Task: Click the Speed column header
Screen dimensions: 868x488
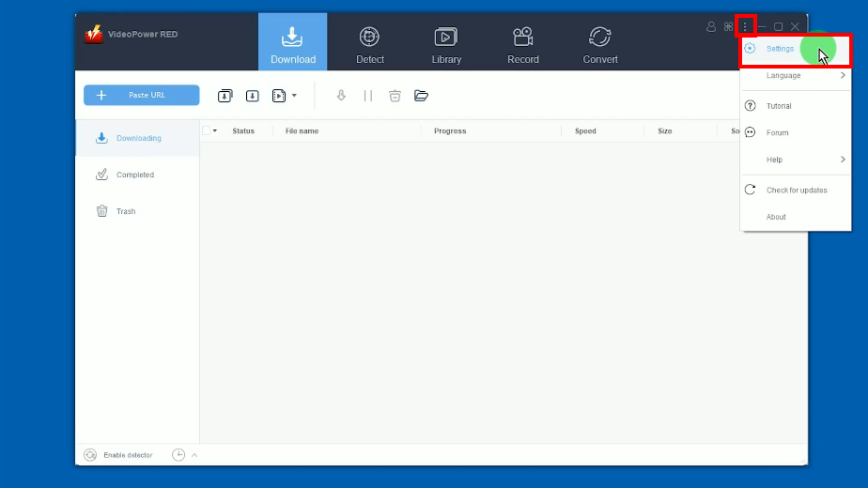Action: pyautogui.click(x=585, y=131)
